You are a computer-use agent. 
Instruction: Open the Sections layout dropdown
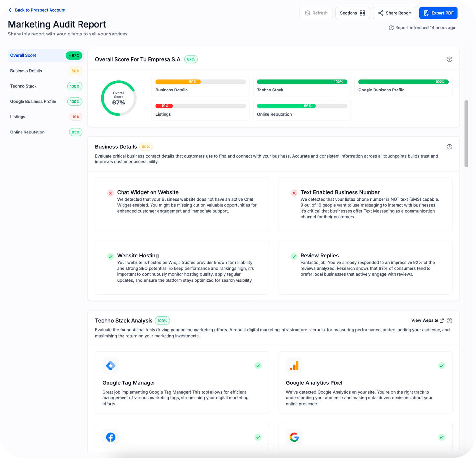(353, 13)
